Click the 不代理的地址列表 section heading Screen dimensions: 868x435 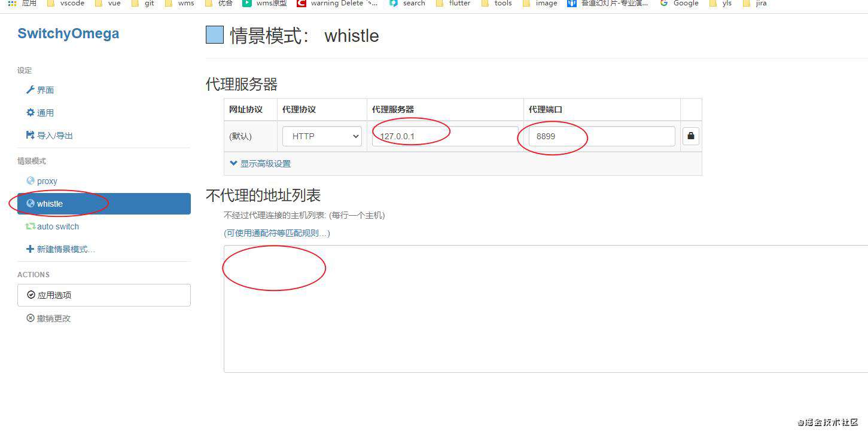[263, 195]
